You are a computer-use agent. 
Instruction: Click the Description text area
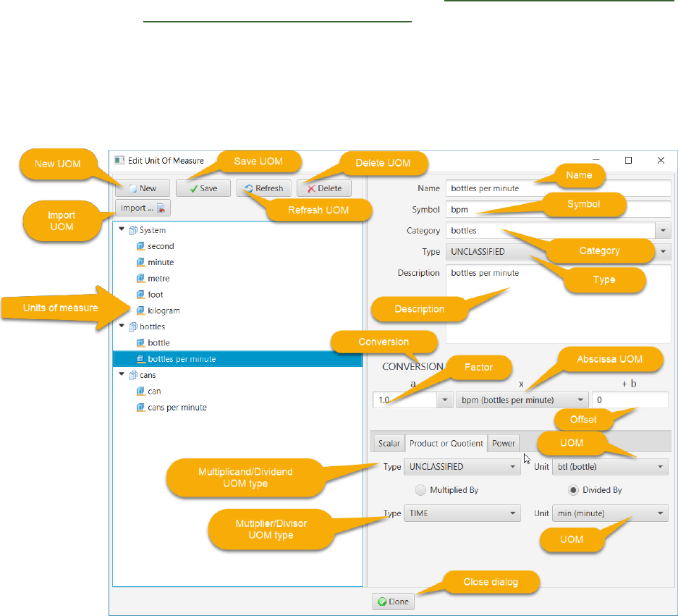coord(558,304)
